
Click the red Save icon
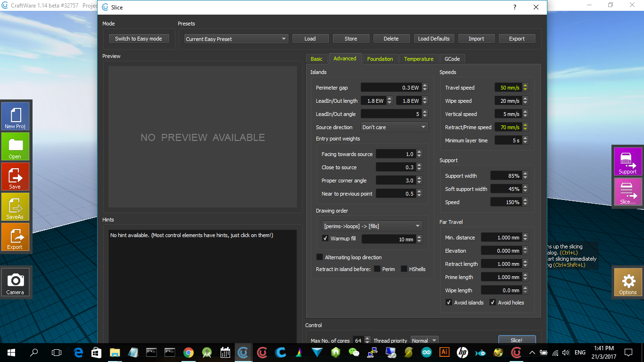point(16,176)
